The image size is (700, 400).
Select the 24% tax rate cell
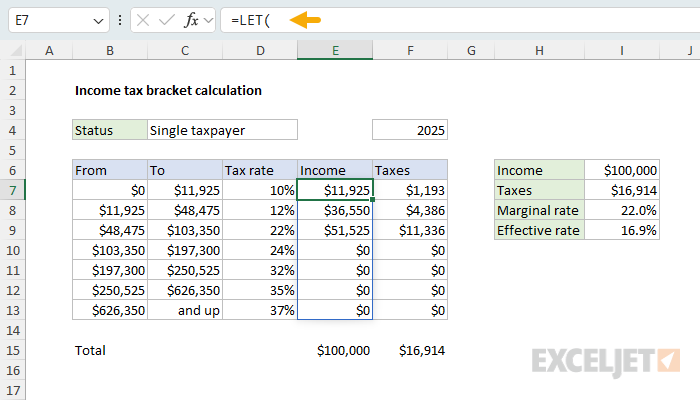[x=260, y=250]
